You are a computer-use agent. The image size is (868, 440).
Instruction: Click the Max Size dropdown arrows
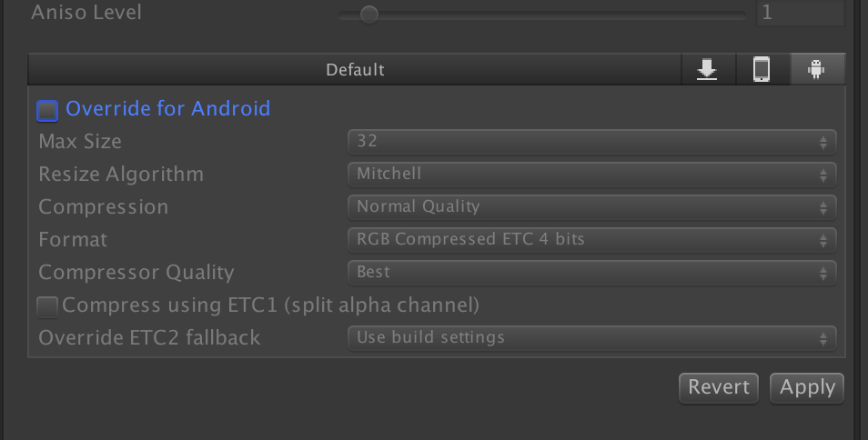click(x=823, y=142)
